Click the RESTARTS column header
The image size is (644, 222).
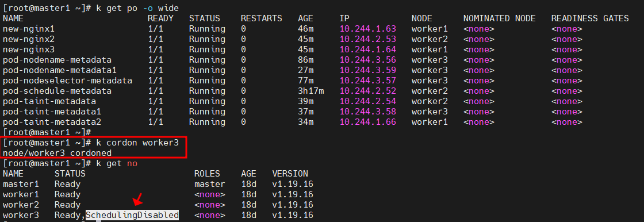(262, 18)
